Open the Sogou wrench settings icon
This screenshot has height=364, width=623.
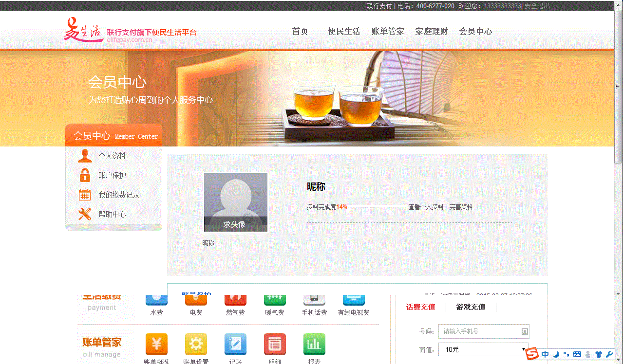(609, 354)
